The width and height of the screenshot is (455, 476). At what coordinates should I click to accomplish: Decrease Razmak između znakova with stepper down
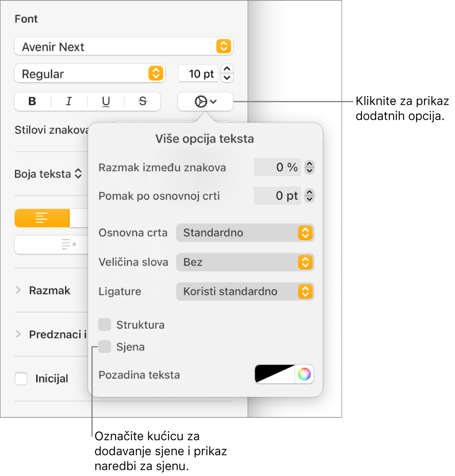pos(309,171)
